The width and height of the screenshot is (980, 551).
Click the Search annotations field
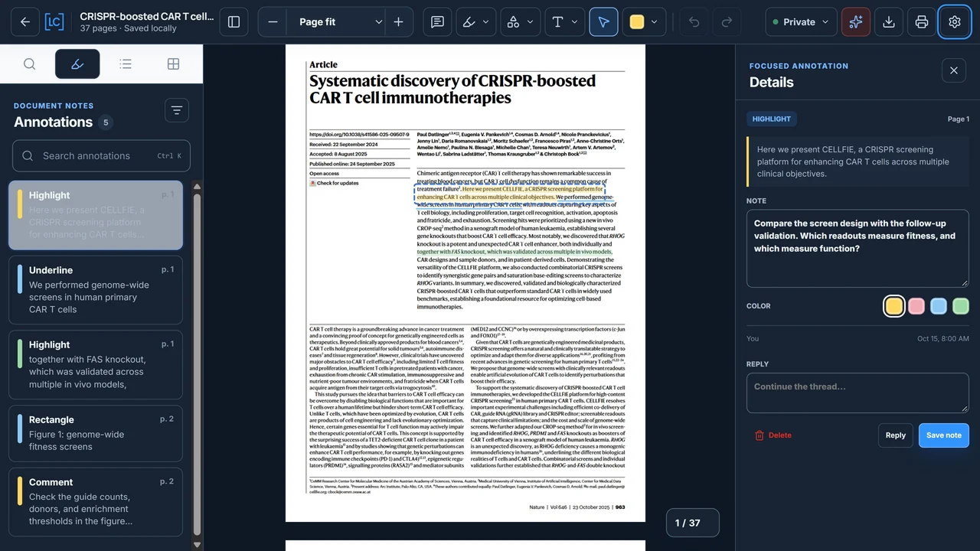click(101, 156)
